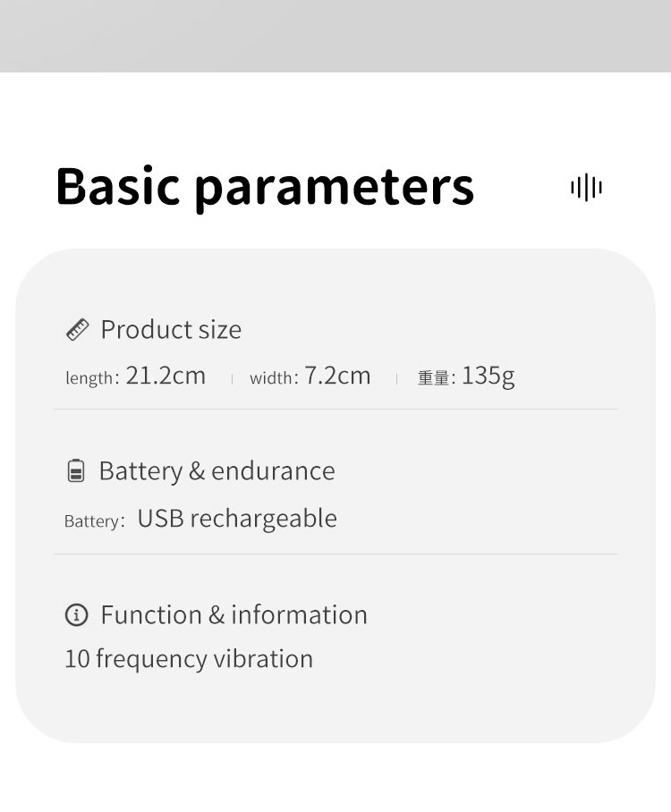
Task: Click the small length: label
Action: (92, 378)
